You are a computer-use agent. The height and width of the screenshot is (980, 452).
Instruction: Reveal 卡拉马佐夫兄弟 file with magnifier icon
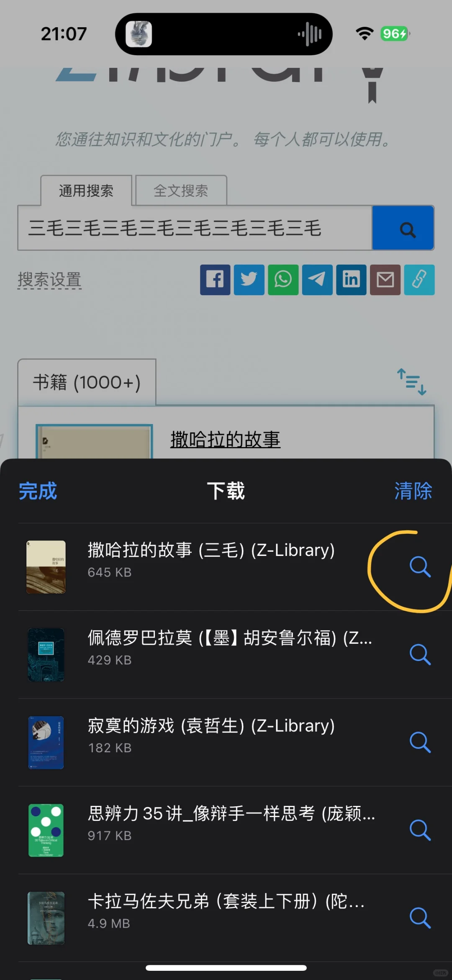420,918
